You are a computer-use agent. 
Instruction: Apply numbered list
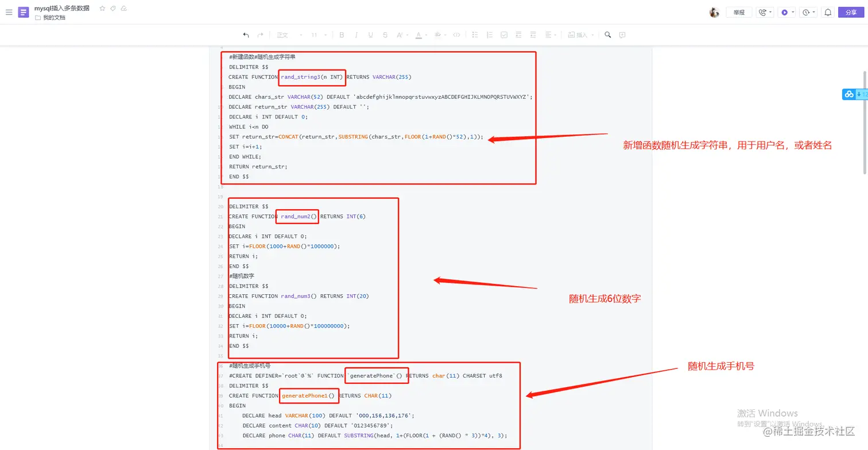[x=490, y=35]
